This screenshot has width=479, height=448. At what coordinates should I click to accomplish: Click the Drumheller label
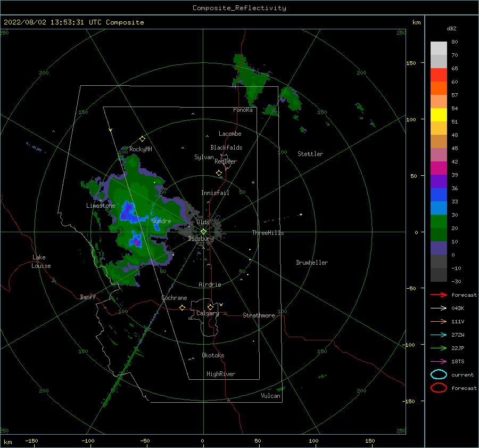[312, 263]
